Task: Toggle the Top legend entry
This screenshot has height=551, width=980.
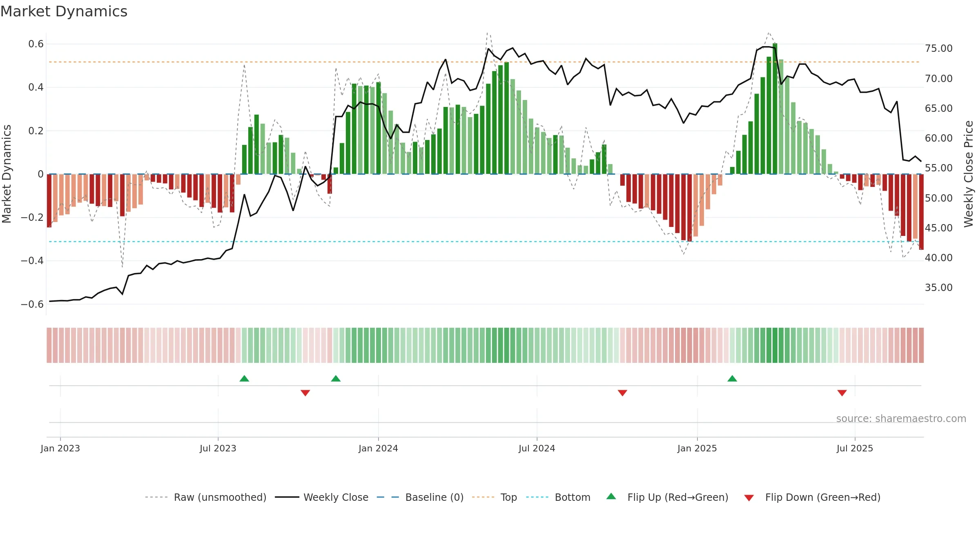Action: tap(494, 497)
